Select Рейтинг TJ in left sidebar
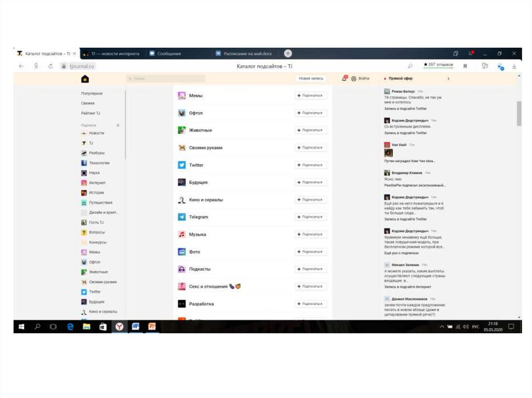532x398 pixels. 90,113
